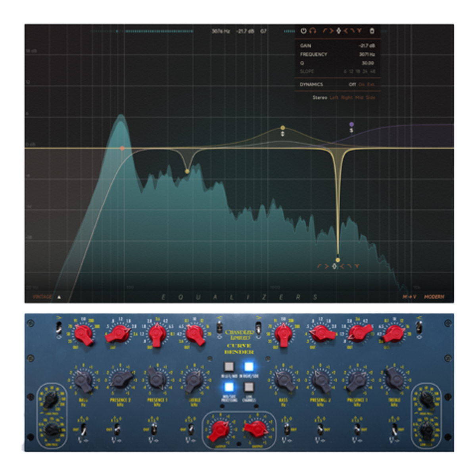This screenshot has width=476, height=476.
Task: Choose the notch Y-shaped filter icon in top band panel
Action: click(359, 31)
